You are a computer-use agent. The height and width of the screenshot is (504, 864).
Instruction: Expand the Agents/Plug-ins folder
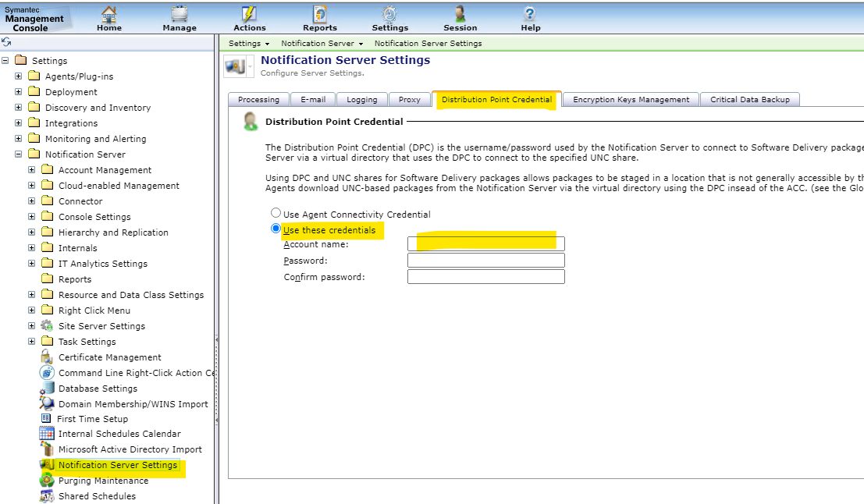tap(19, 76)
